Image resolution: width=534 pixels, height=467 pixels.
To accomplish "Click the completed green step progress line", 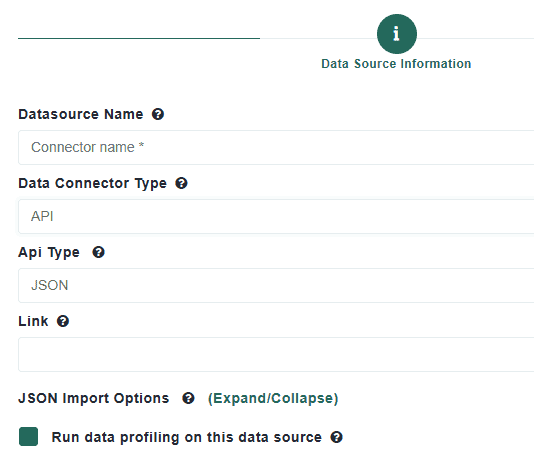I will click(139, 38).
